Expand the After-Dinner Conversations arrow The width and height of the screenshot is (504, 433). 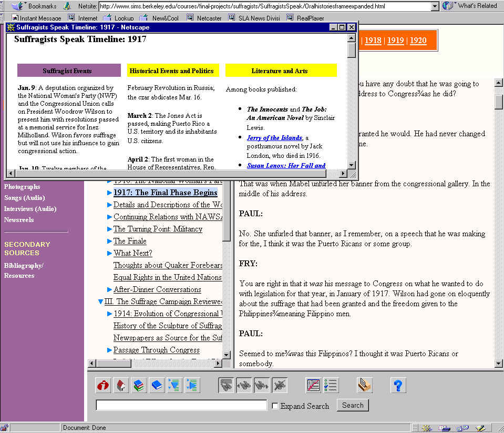click(x=109, y=289)
